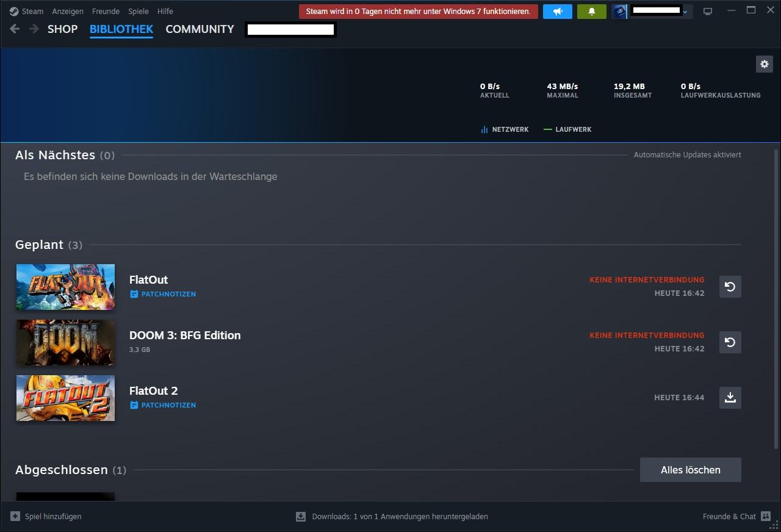Click the FlatOut title text
Screen dimensions: 781x532
(148, 280)
